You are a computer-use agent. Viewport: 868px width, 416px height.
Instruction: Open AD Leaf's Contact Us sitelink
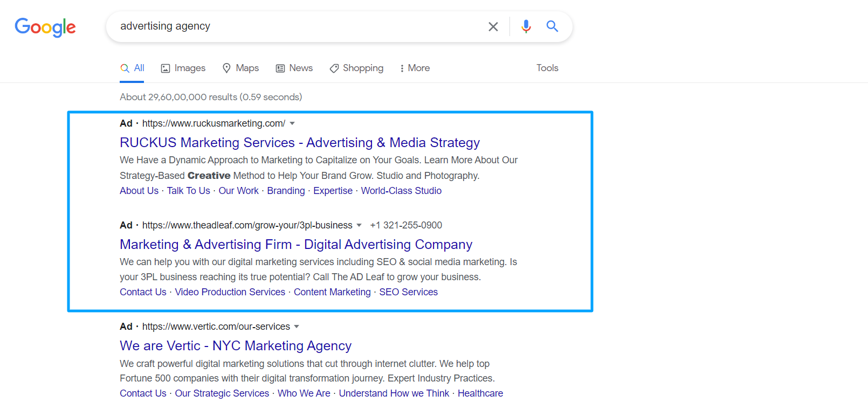(143, 292)
